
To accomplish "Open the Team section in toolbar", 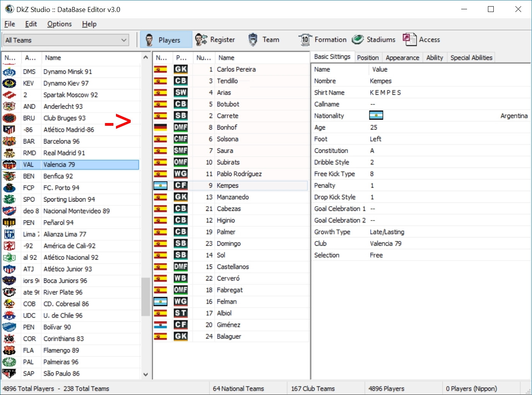I will (263, 39).
